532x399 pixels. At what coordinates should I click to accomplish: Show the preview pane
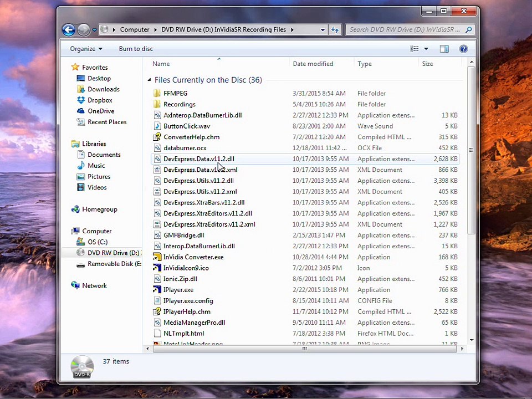point(444,49)
